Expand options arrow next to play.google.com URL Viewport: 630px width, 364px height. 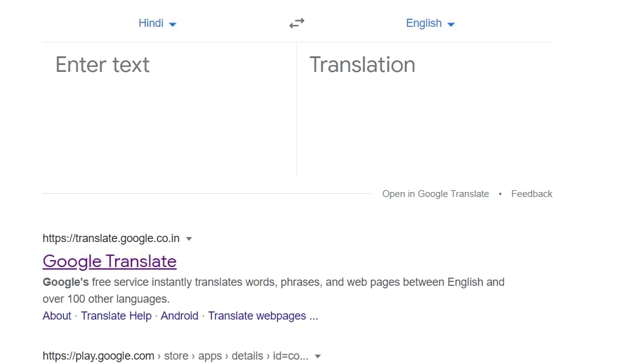click(x=318, y=356)
